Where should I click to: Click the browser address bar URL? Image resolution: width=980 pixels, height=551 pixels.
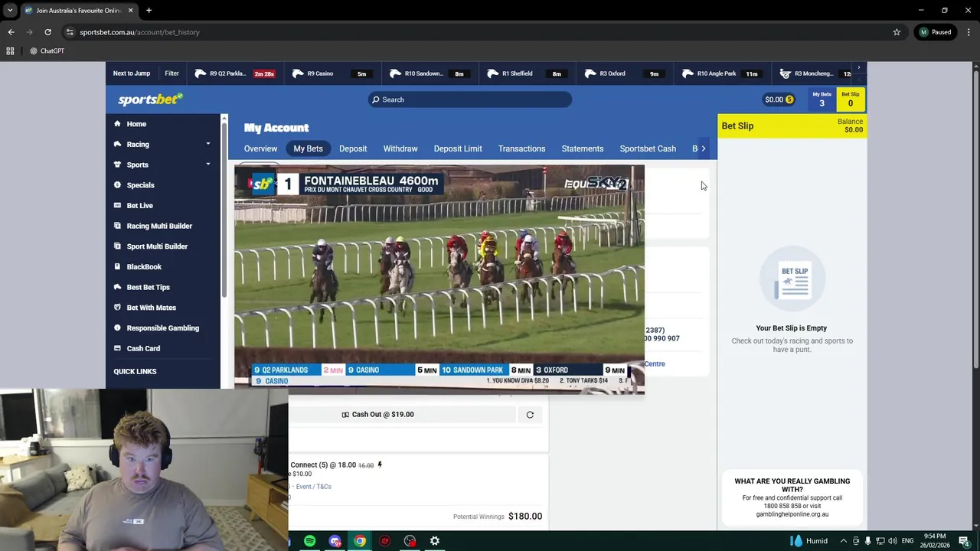pyautogui.click(x=139, y=32)
